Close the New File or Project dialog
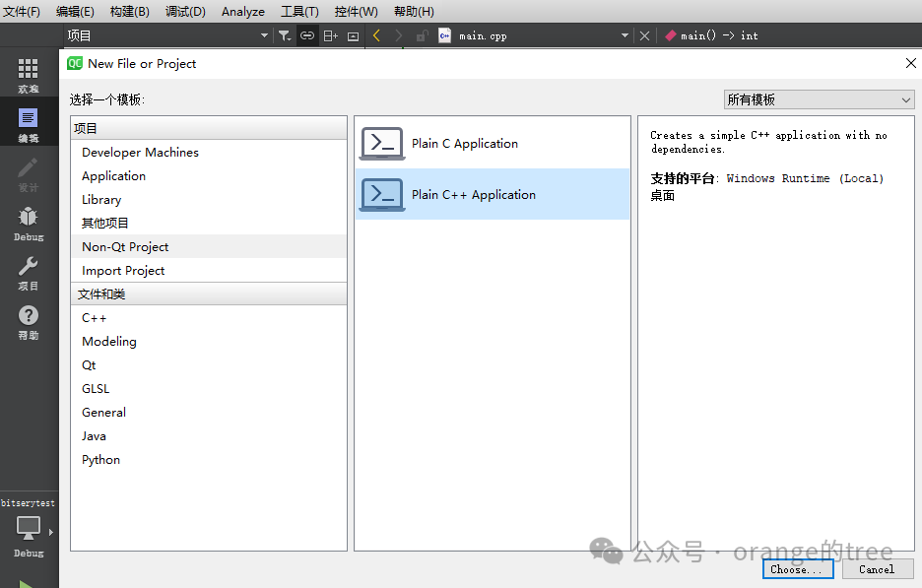The width and height of the screenshot is (922, 588). click(x=911, y=63)
